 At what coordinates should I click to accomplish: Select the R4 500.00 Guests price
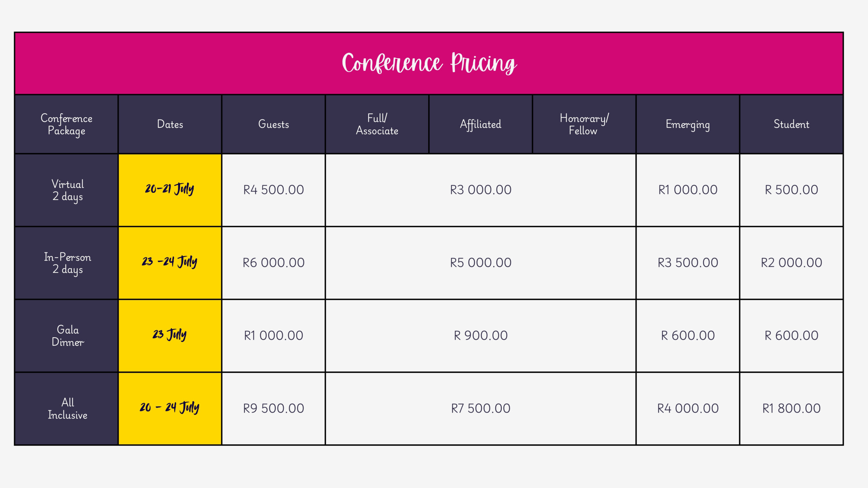[x=274, y=190]
